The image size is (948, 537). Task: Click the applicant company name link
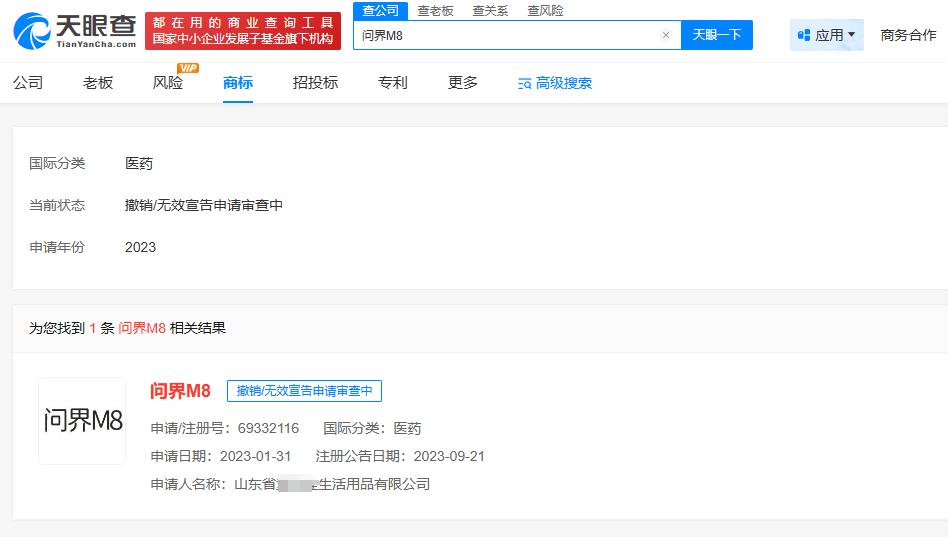point(332,484)
